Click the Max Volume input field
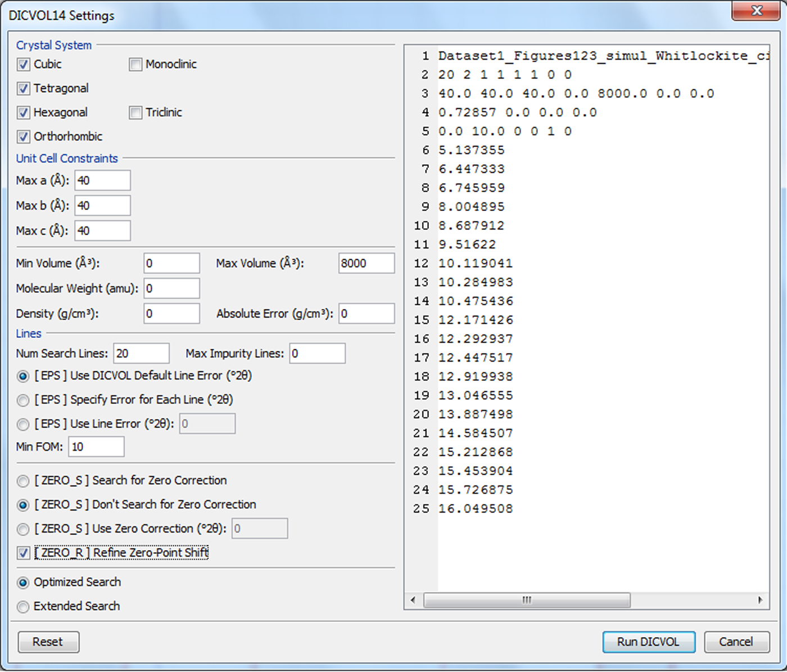 pyautogui.click(x=366, y=264)
